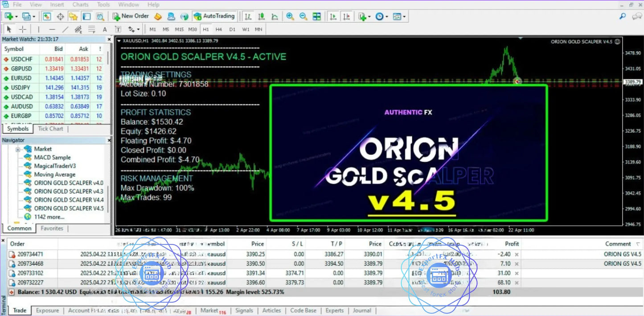Open the search magnifier at top right

pyautogui.click(x=623, y=16)
